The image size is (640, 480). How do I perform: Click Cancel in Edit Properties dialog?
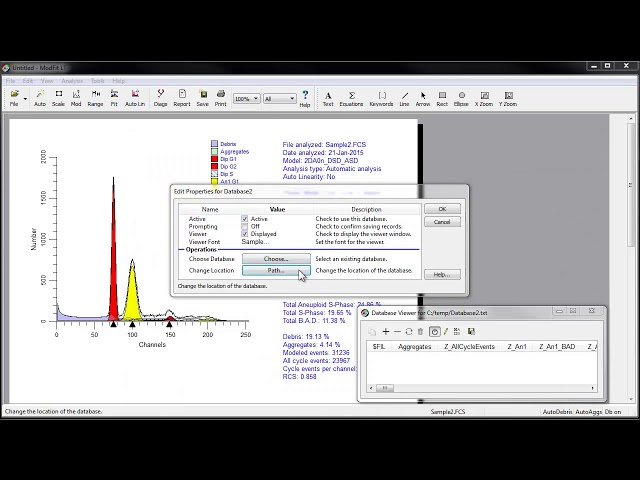[x=442, y=222]
